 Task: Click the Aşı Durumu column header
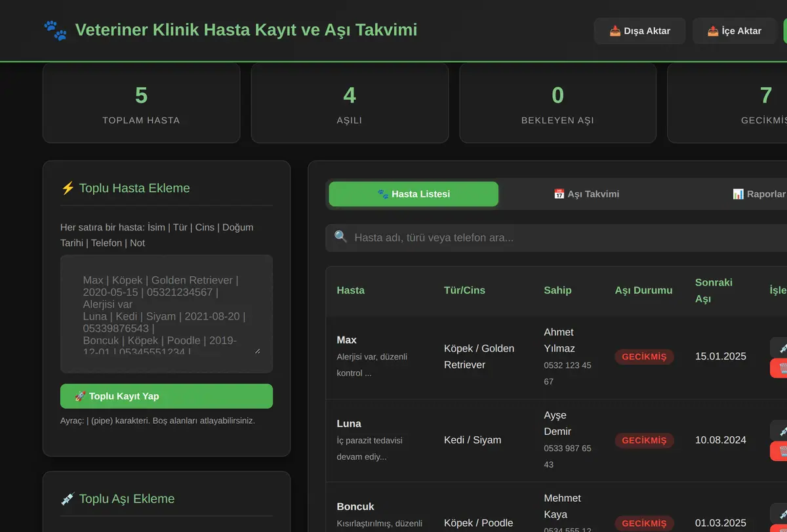click(644, 290)
